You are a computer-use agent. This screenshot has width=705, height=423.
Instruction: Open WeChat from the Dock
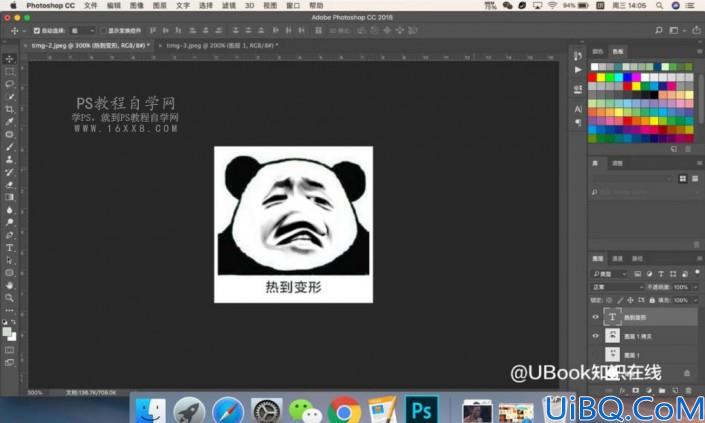click(x=305, y=410)
